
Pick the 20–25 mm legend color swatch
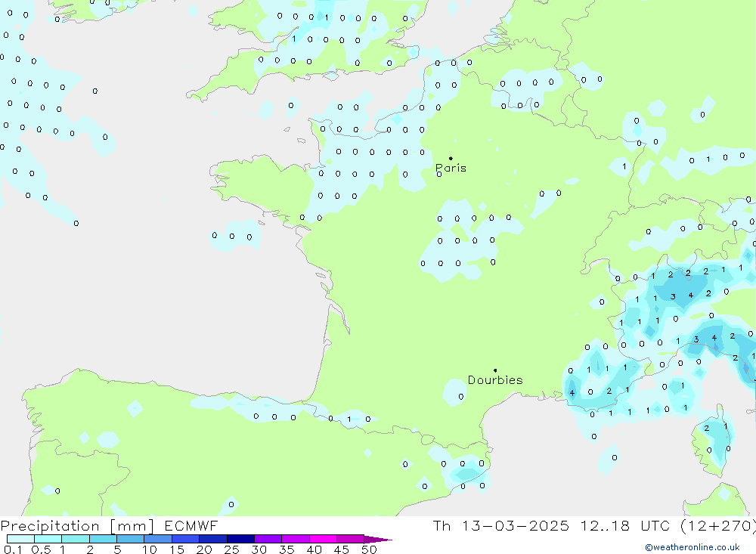[x=213, y=539]
